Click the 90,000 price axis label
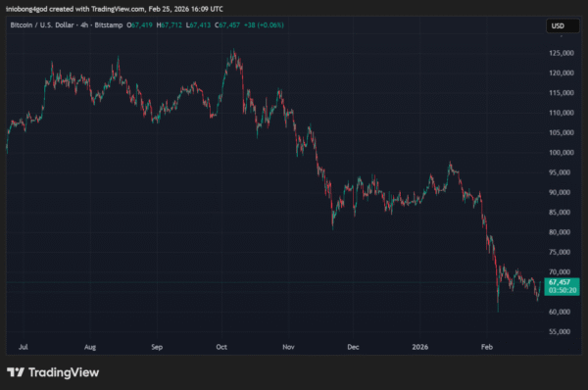This screenshot has width=588, height=390. point(560,192)
